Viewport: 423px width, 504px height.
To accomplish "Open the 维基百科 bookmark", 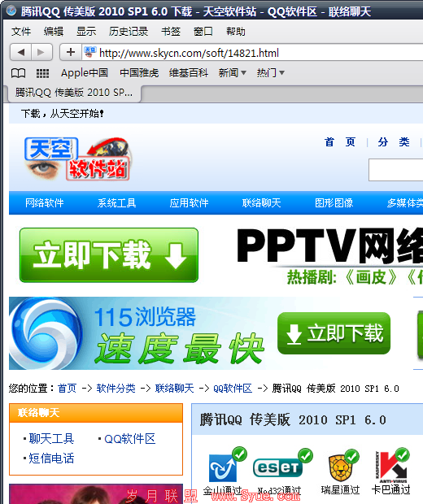I will tap(189, 73).
